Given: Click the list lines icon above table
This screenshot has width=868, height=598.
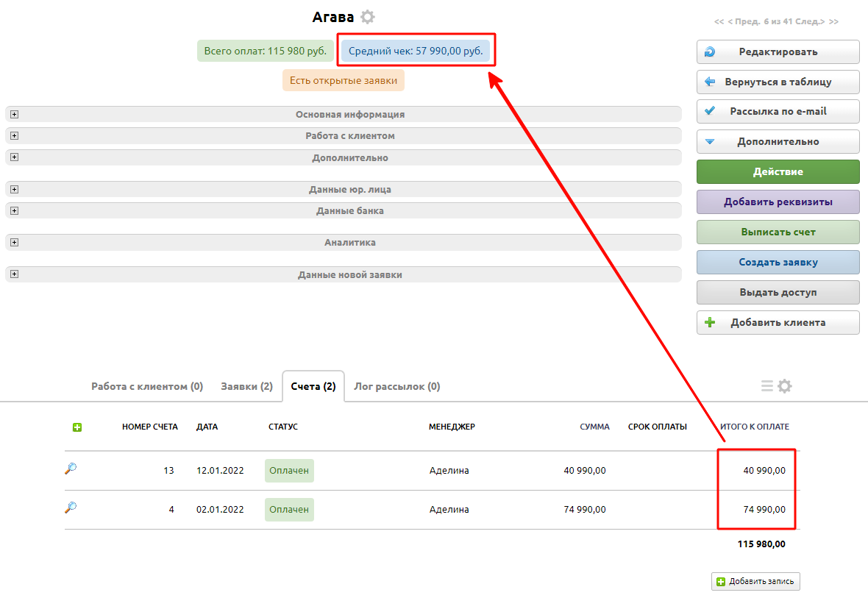Looking at the screenshot, I should (766, 386).
